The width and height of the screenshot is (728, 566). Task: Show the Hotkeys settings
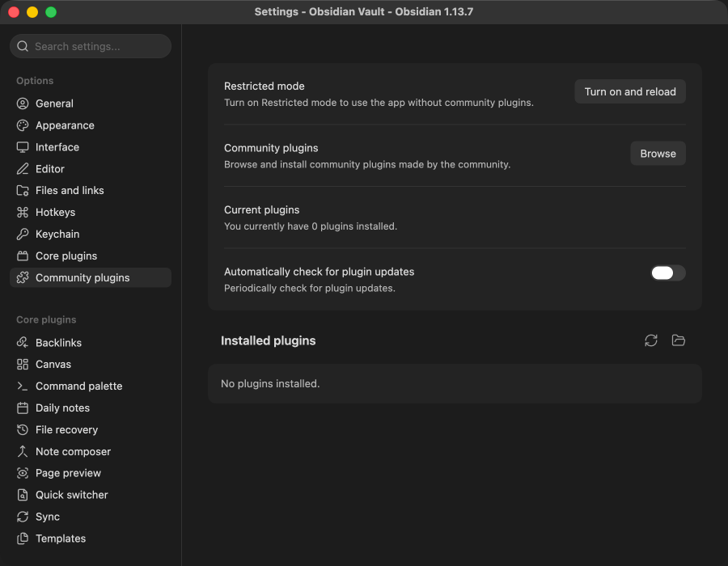coord(91,212)
